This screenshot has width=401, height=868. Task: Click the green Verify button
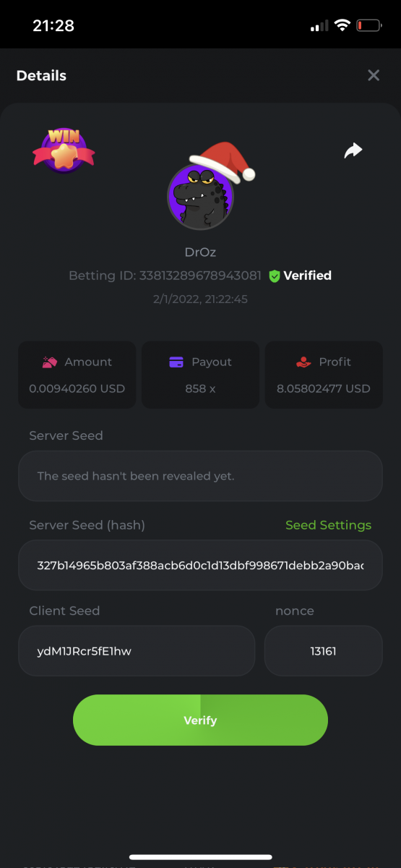pos(200,720)
